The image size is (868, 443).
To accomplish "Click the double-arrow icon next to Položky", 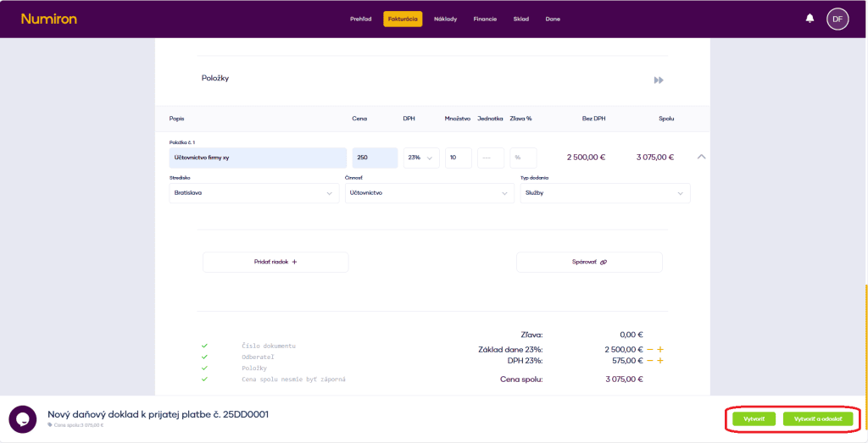I will [659, 80].
